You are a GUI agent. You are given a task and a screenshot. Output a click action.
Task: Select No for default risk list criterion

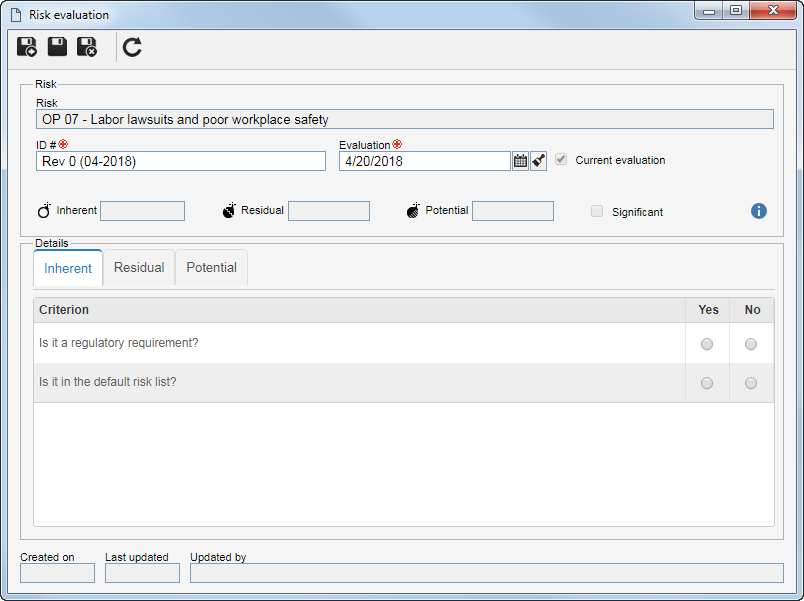click(751, 383)
